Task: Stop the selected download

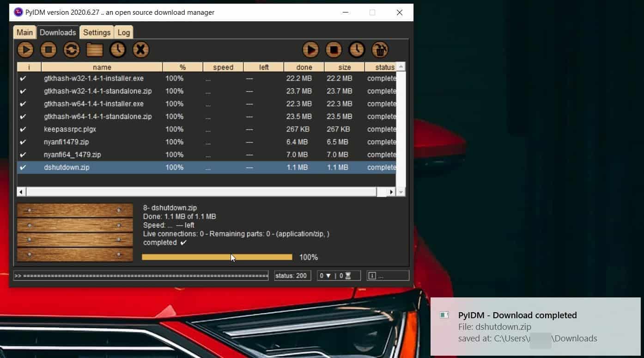Action: tap(49, 49)
